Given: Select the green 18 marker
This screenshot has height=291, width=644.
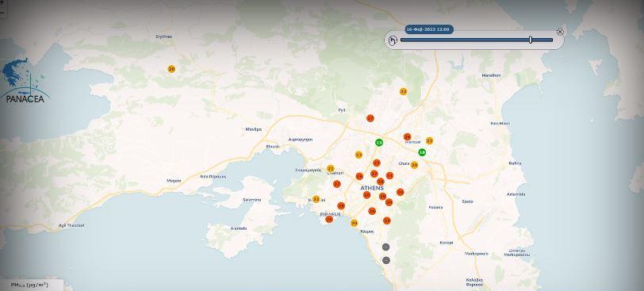Looking at the screenshot, I should tap(422, 152).
